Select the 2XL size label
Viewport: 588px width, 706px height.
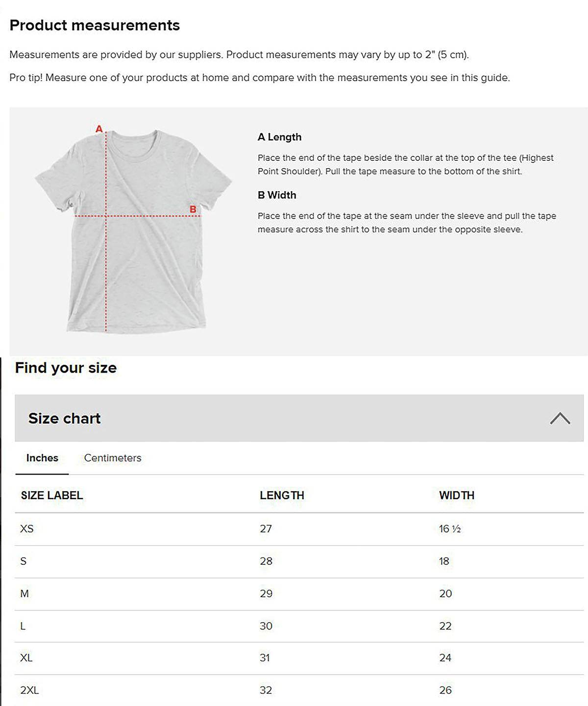(29, 690)
